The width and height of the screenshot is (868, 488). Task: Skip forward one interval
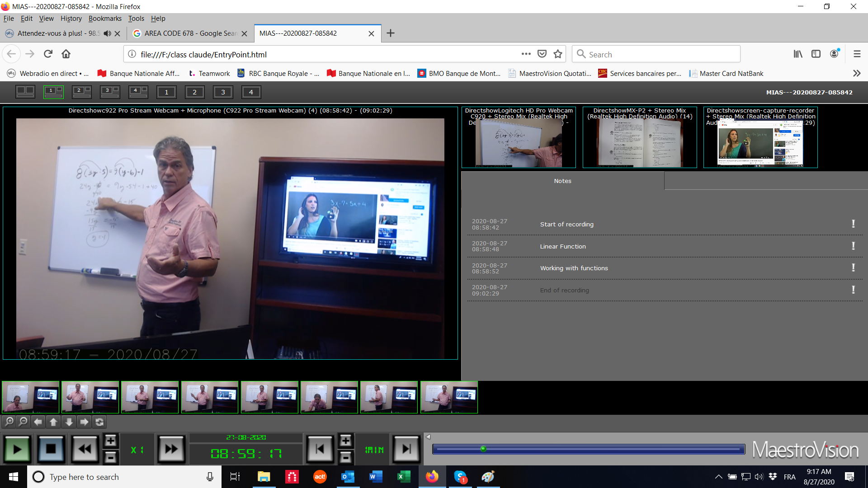pos(406,449)
